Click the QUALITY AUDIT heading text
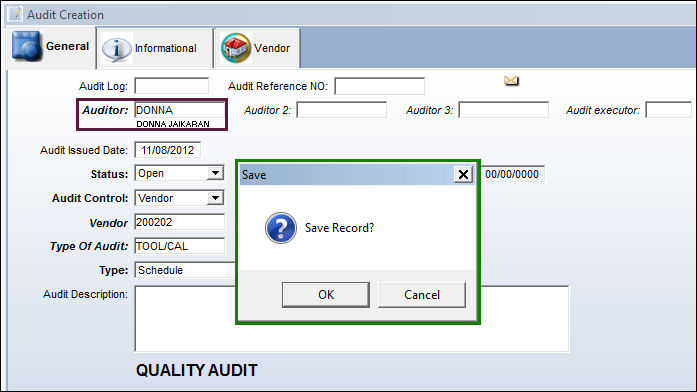The height and width of the screenshot is (392, 697). [196, 370]
